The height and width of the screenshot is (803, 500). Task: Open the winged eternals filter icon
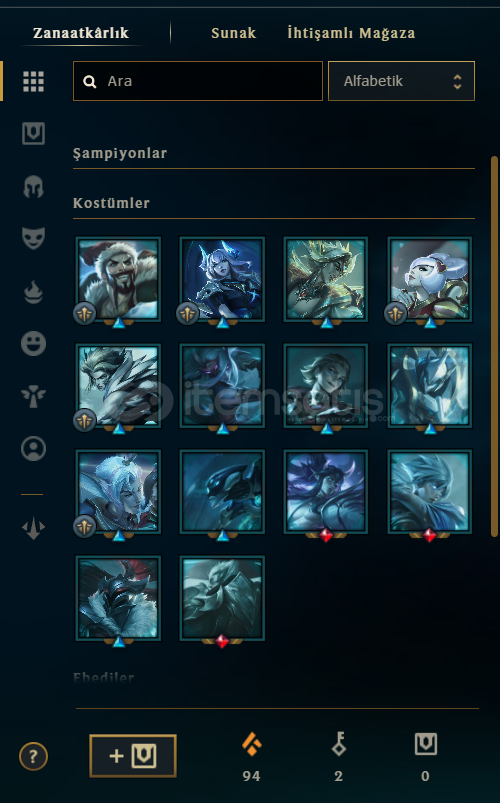tap(33, 396)
